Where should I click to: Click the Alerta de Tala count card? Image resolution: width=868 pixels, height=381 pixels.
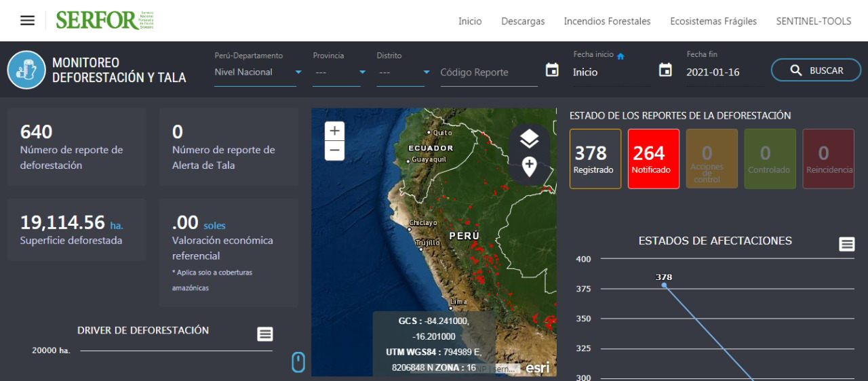pyautogui.click(x=229, y=147)
